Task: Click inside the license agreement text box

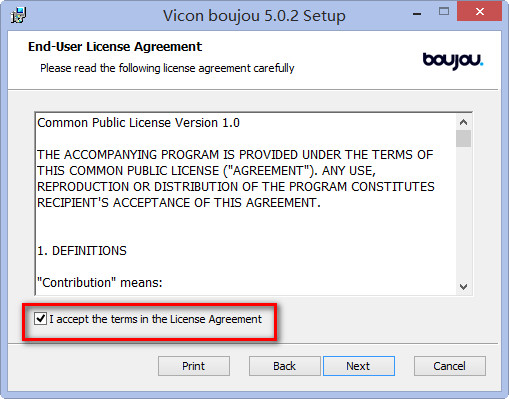Action: (x=246, y=204)
